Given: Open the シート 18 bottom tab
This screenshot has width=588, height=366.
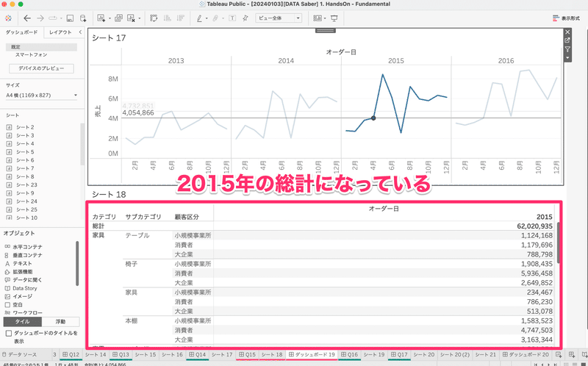Looking at the screenshot, I should 272,354.
